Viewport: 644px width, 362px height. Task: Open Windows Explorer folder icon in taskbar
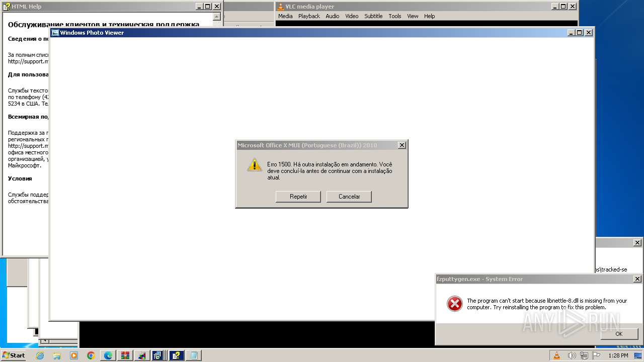pos(57,355)
